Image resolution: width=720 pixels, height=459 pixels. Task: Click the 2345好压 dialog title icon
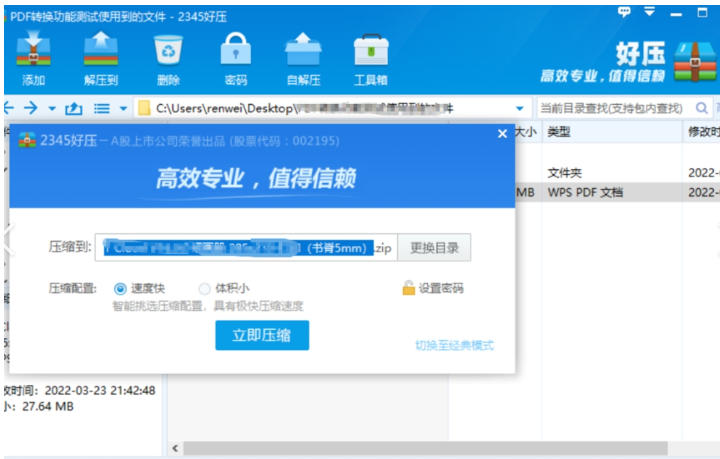(27, 140)
